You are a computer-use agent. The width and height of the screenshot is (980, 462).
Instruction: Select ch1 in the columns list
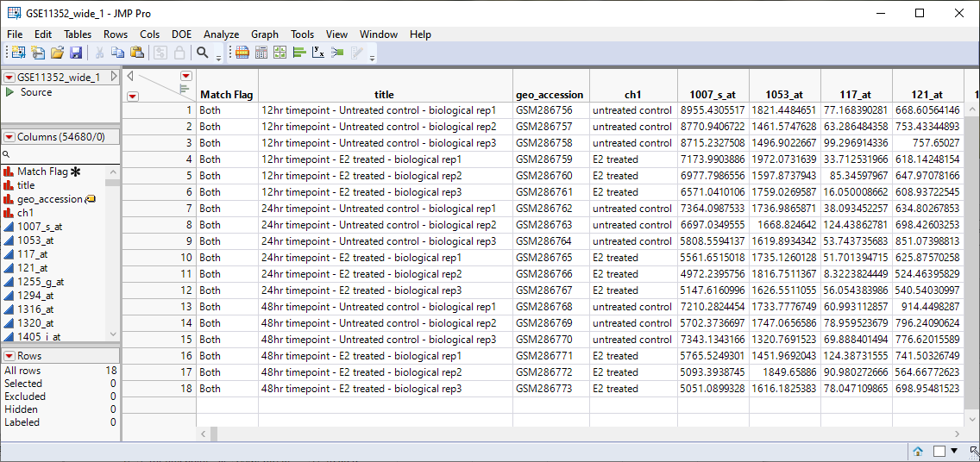point(25,213)
